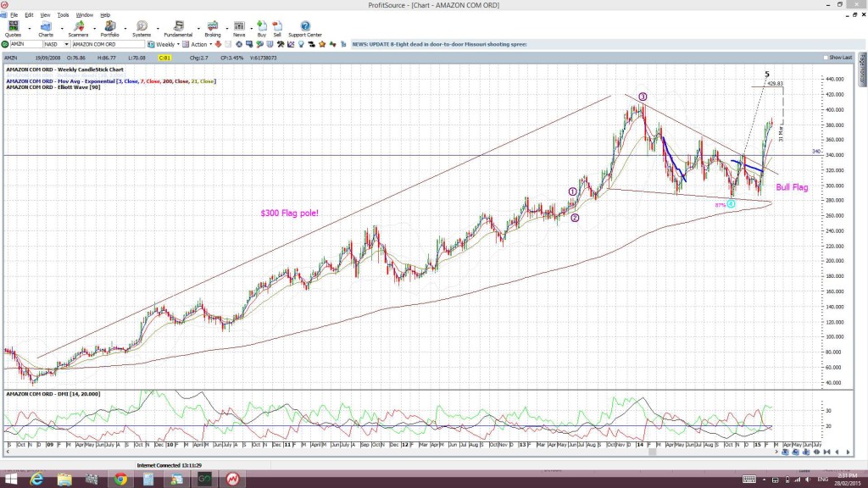Click the green refresh icon beside AMZN field
Image resolution: width=868 pixels, height=488 pixels.
pos(5,44)
